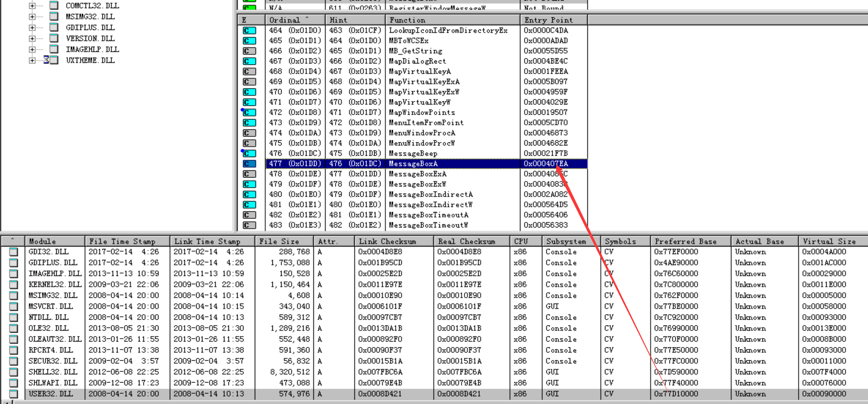Click UXTHEME.DLL label in tree

tap(90, 60)
